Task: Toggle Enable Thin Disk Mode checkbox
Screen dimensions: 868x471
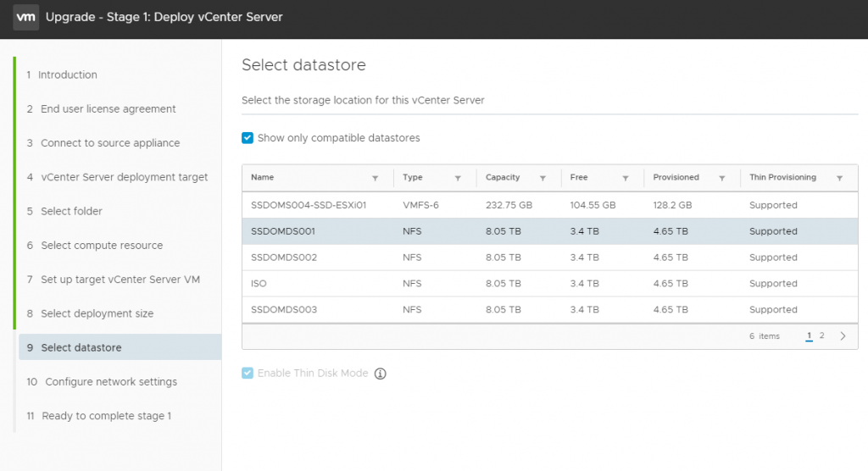Action: [x=248, y=373]
